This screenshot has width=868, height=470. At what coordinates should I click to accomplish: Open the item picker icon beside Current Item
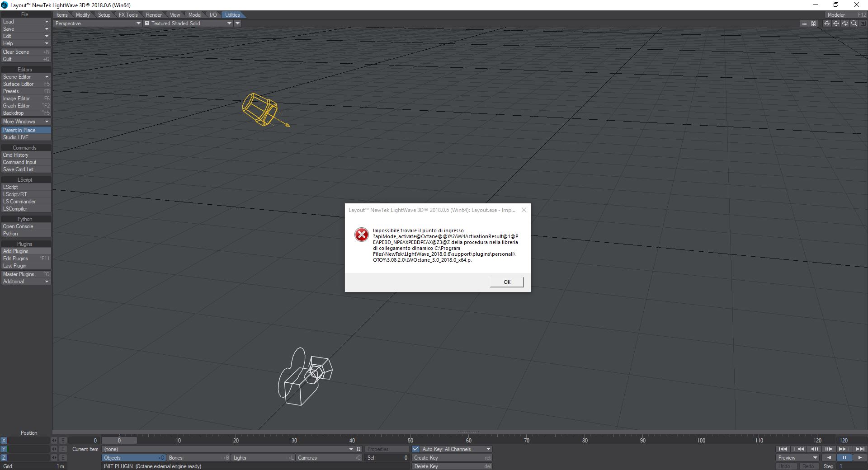click(359, 449)
